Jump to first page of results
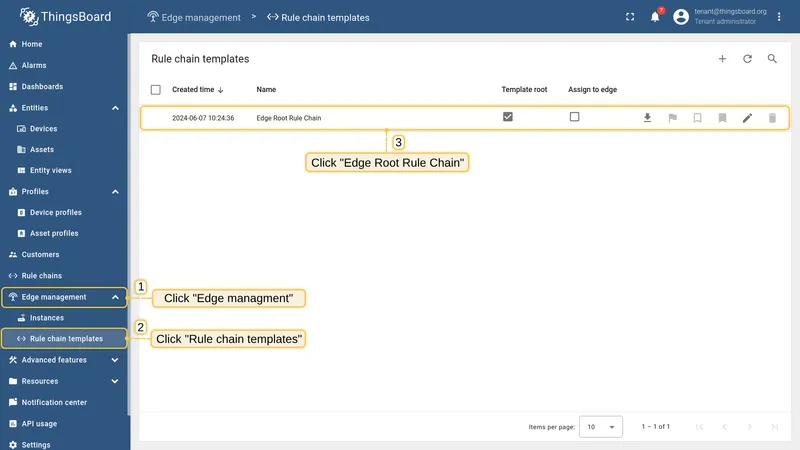This screenshot has width=800, height=450. pos(699,427)
